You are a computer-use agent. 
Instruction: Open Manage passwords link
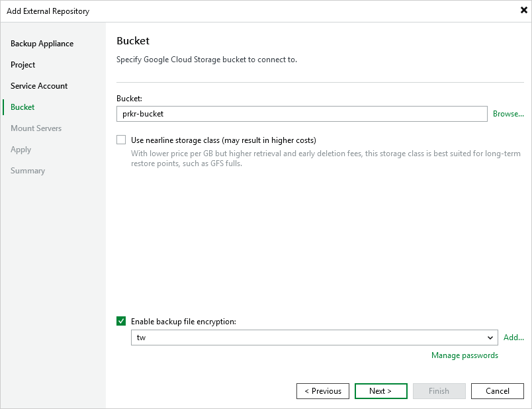tap(465, 355)
